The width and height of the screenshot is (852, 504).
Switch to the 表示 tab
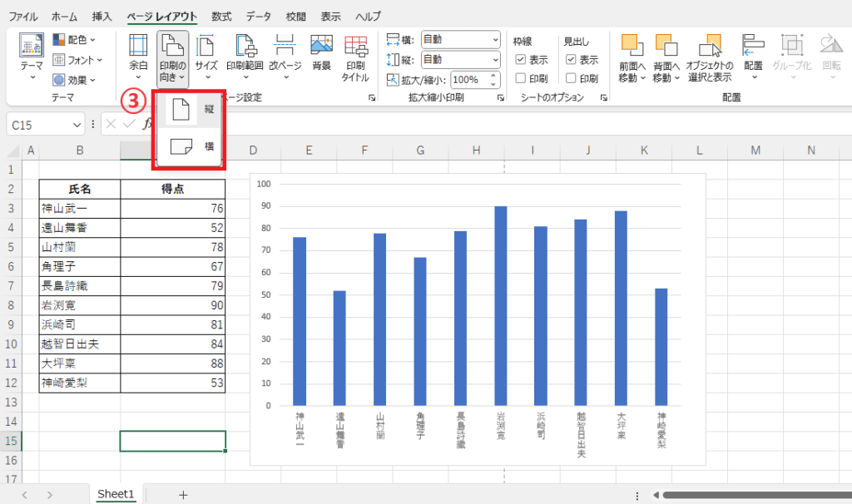tap(330, 17)
